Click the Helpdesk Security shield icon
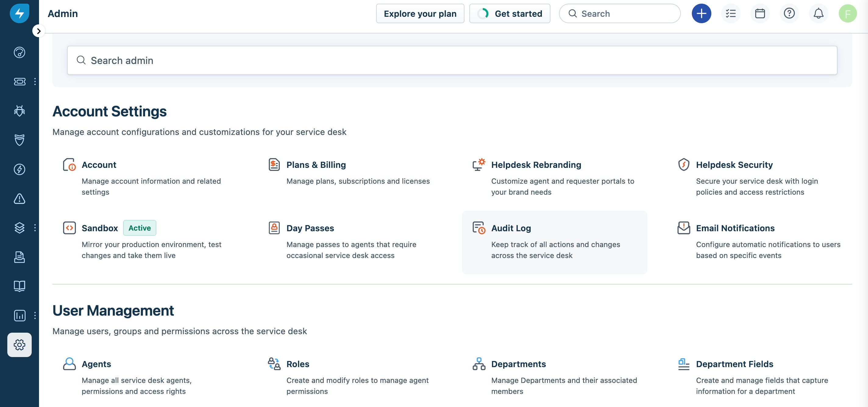Image resolution: width=868 pixels, height=407 pixels. coord(684,165)
